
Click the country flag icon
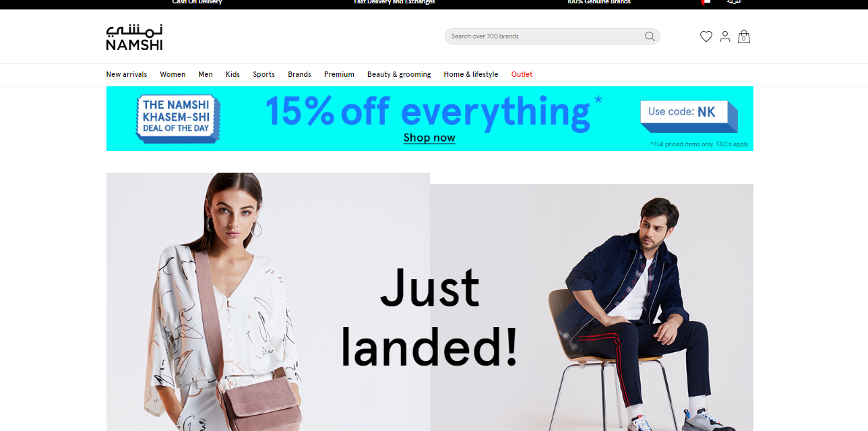pos(706,2)
